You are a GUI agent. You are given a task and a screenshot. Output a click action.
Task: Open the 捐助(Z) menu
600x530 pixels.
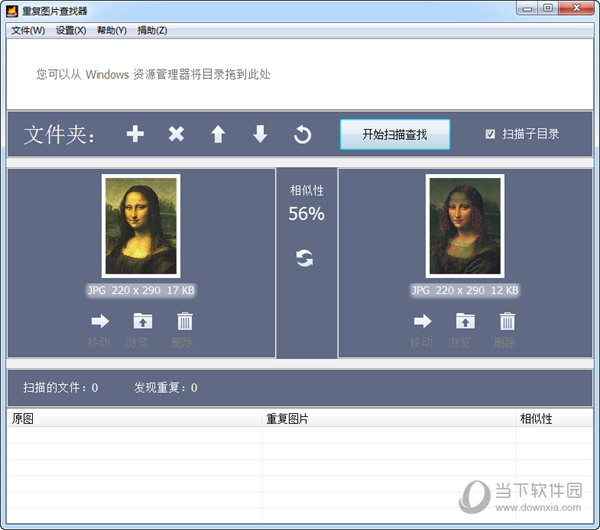[x=152, y=30]
